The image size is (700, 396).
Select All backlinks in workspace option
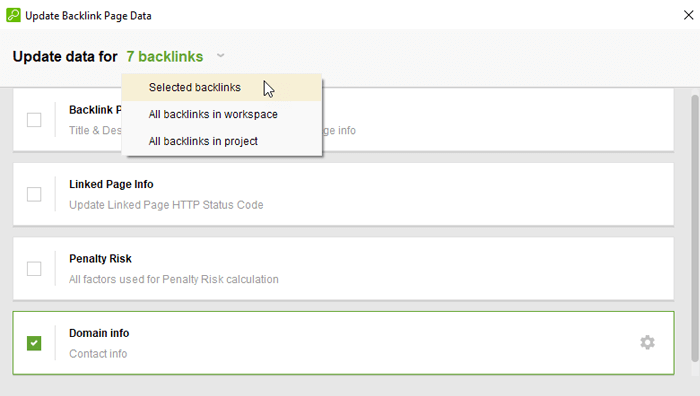[222, 114]
